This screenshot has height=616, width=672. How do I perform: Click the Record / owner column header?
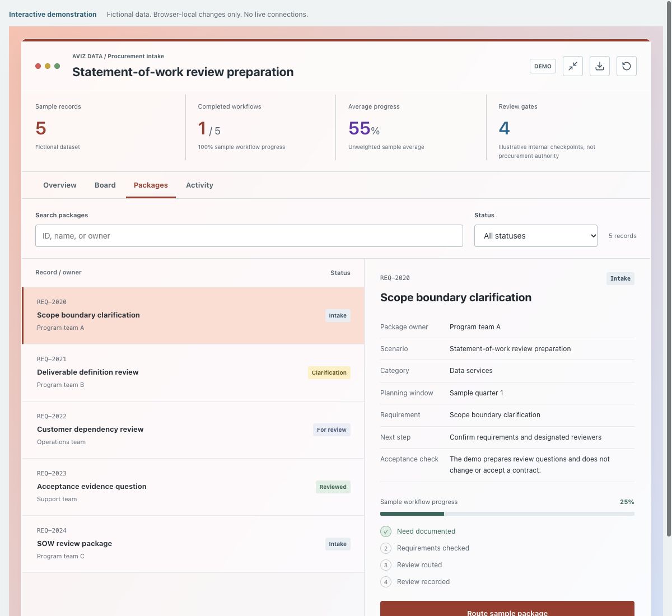58,272
